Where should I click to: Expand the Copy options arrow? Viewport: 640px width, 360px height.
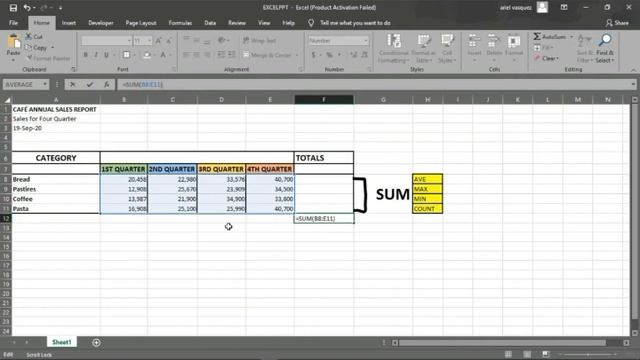click(53, 48)
